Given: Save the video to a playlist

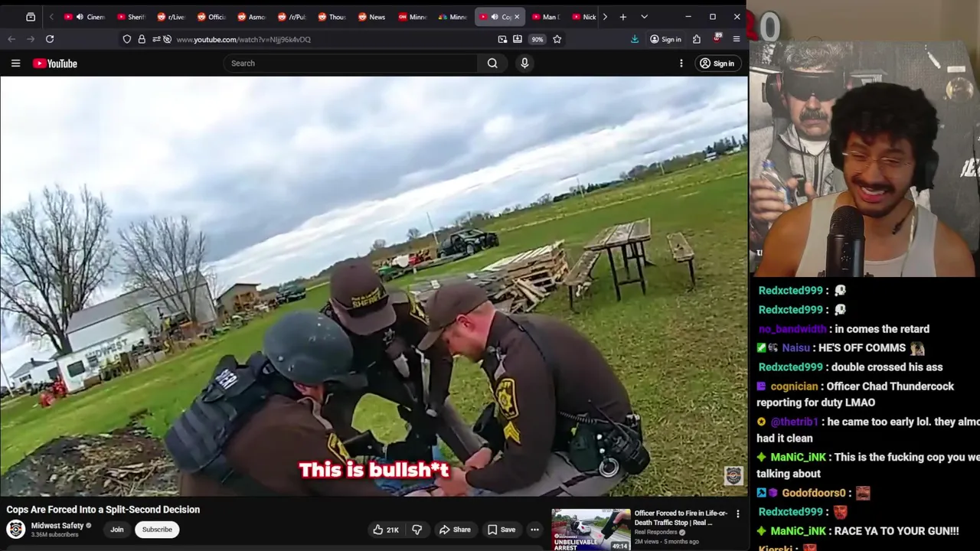Looking at the screenshot, I should [501, 530].
